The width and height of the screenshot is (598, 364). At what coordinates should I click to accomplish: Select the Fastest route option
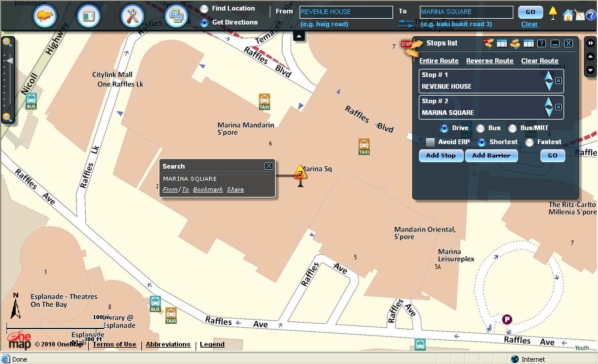pos(529,142)
